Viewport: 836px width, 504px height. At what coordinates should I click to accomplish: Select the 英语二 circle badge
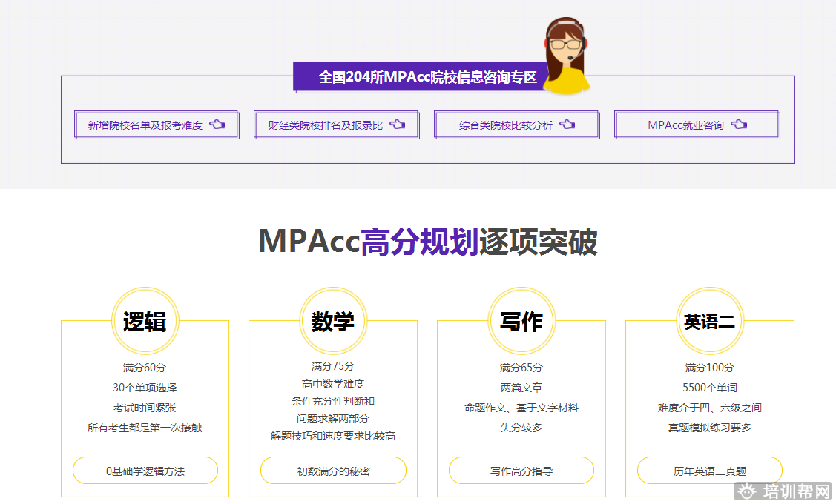(709, 321)
